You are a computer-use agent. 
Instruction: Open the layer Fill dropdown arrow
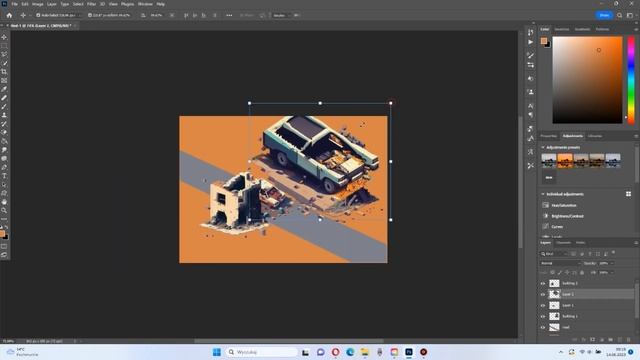point(611,272)
